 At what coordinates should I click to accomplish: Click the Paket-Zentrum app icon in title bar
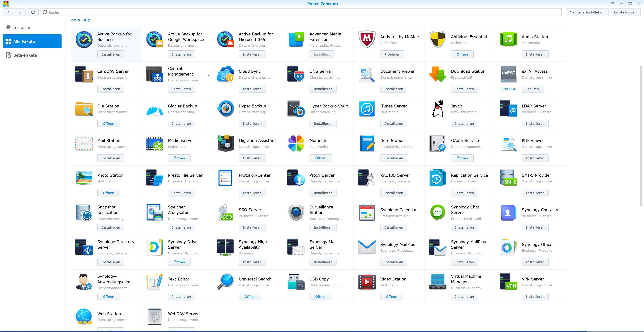click(x=6, y=4)
